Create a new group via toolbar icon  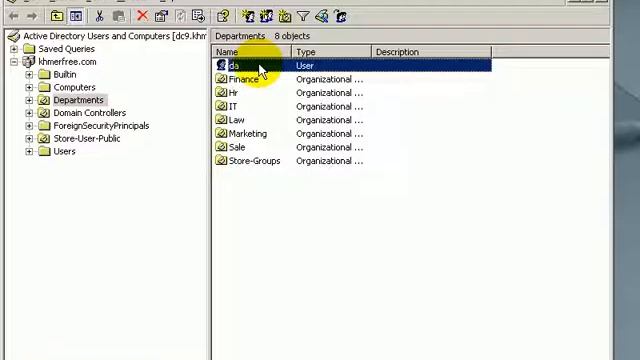pyautogui.click(x=266, y=16)
